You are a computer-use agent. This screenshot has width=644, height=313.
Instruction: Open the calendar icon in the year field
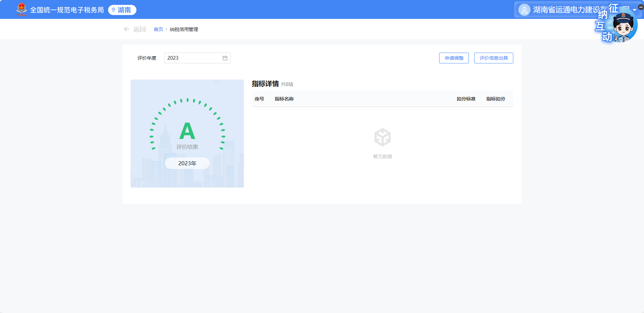click(x=225, y=58)
